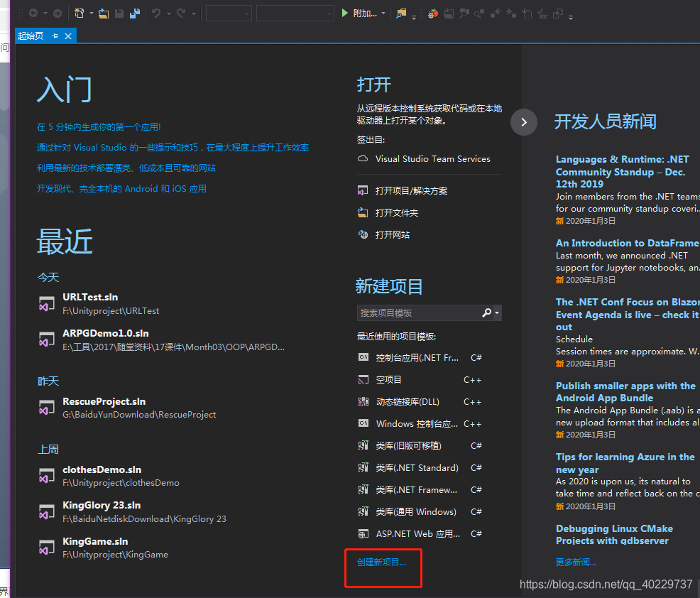Open An Introduction to DataFrame article
Viewport: 700px width, 598px height.
[x=628, y=244]
